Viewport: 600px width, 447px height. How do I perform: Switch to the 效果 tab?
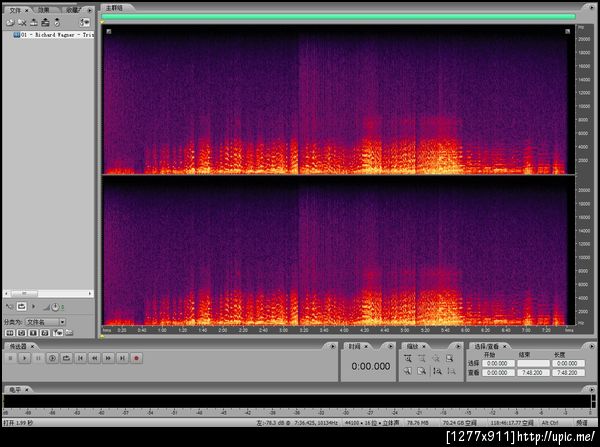point(44,10)
